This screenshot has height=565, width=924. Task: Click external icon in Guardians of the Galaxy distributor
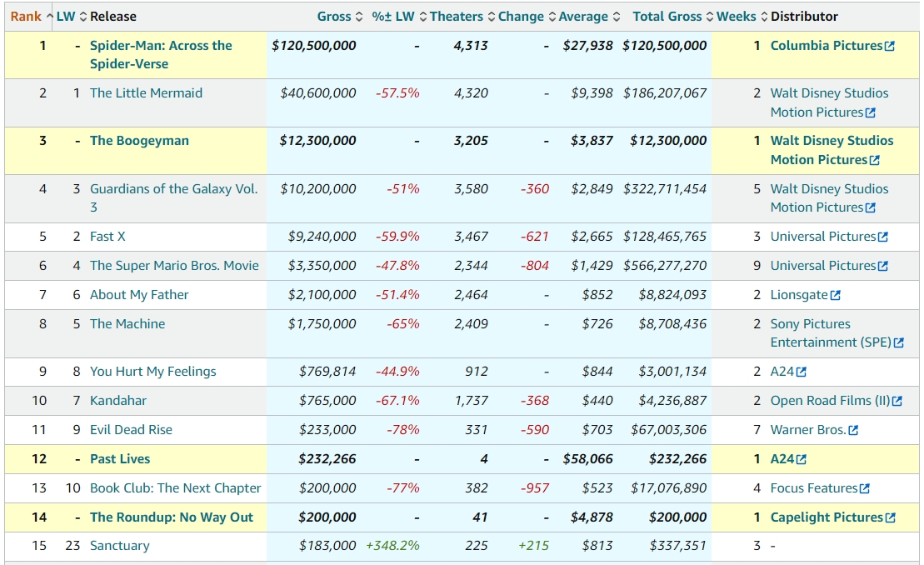click(x=871, y=208)
